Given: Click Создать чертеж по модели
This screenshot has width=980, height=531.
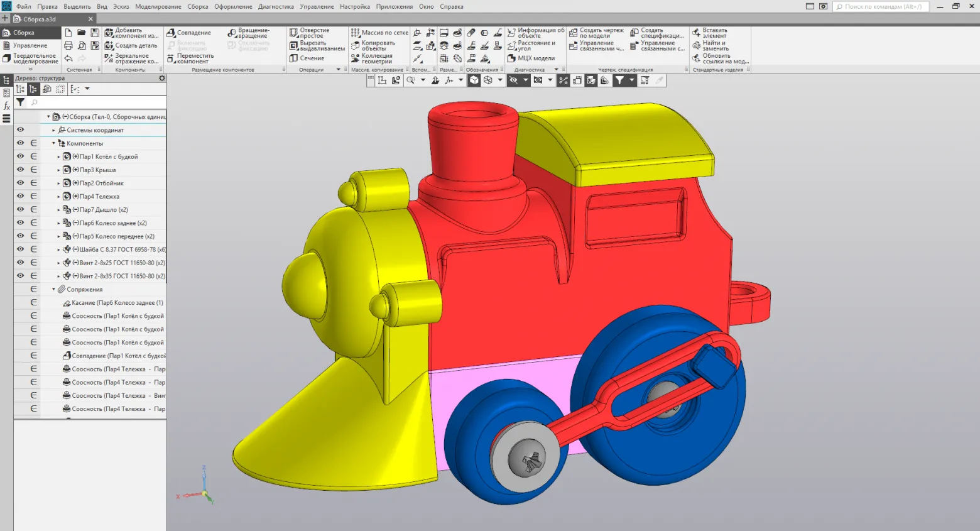Looking at the screenshot, I should [597, 33].
